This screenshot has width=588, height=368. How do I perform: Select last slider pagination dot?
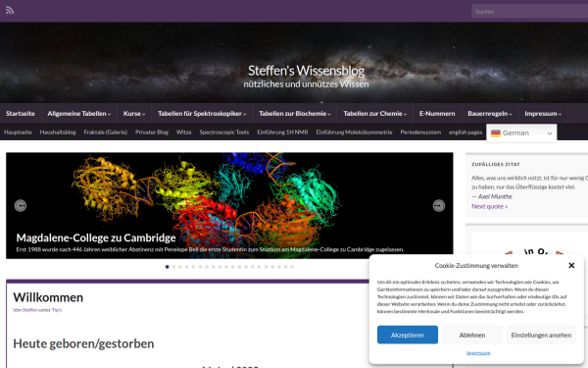[292, 267]
